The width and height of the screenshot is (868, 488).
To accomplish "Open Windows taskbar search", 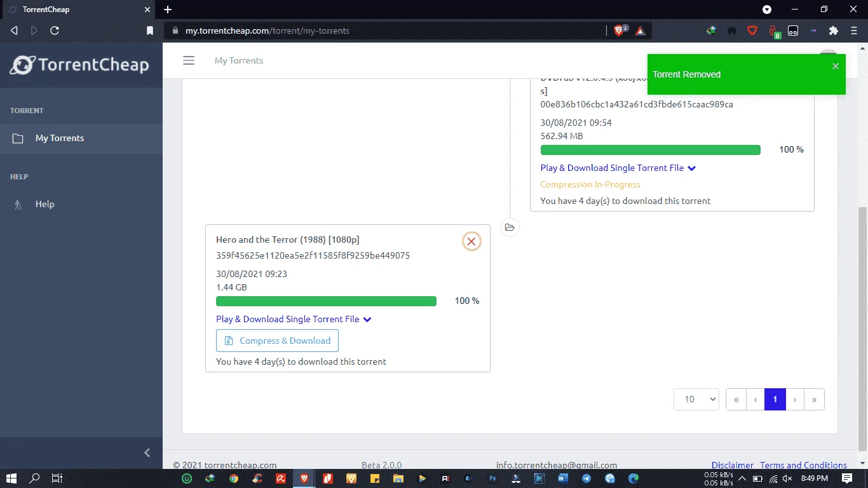I will pyautogui.click(x=34, y=478).
